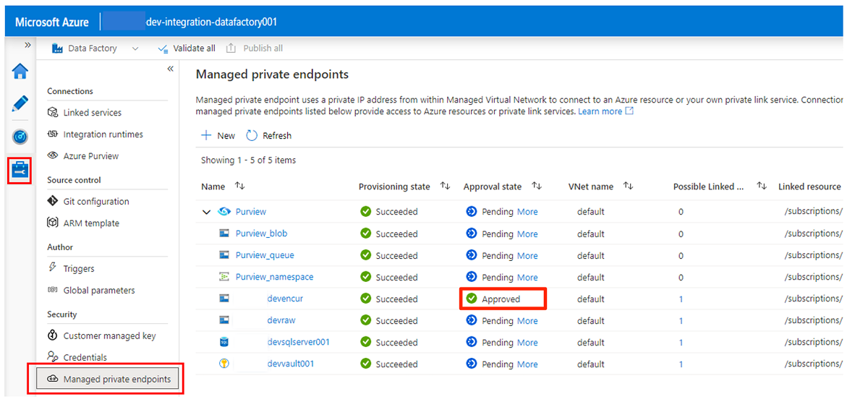This screenshot has height=420, width=868.
Task: Click Microsoft Azure header title
Action: (52, 22)
